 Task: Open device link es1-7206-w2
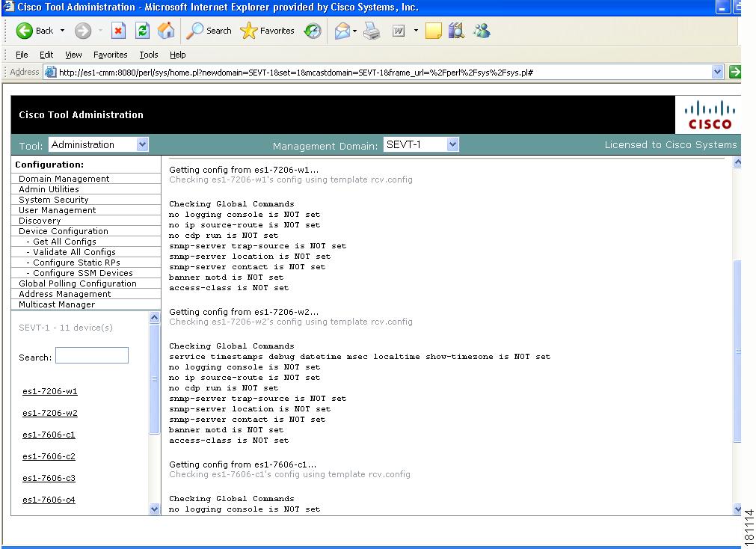49,413
